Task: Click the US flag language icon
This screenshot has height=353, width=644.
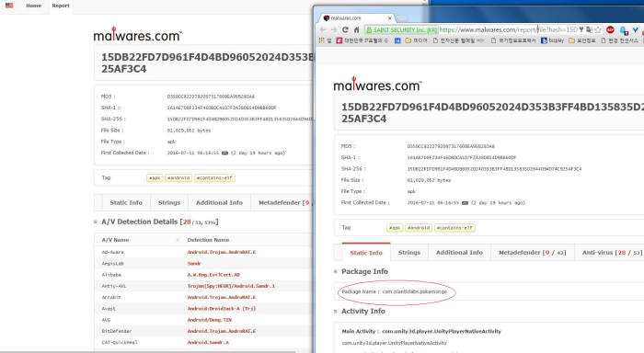Action: point(9,6)
